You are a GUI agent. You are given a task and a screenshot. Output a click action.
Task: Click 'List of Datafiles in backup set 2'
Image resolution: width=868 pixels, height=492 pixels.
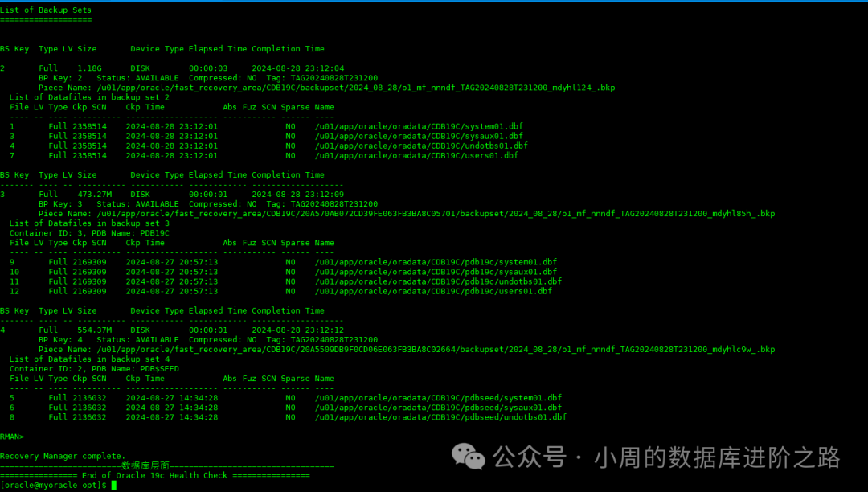(90, 97)
